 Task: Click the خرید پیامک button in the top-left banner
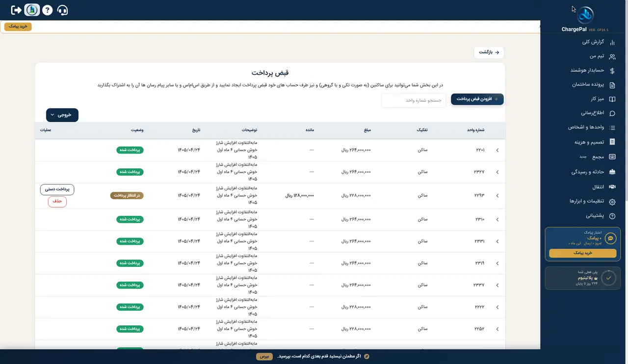pos(18,26)
